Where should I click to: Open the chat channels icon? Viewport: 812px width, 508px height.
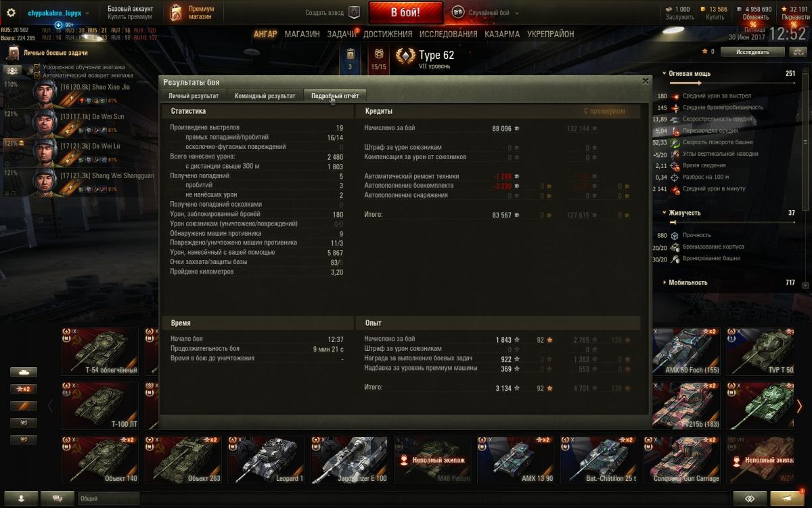(x=58, y=498)
